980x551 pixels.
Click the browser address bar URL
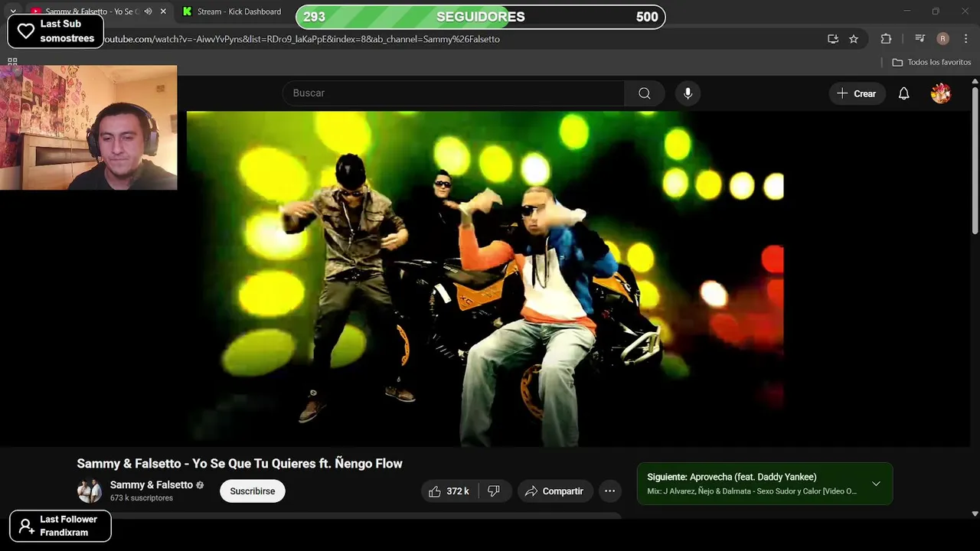[301, 39]
